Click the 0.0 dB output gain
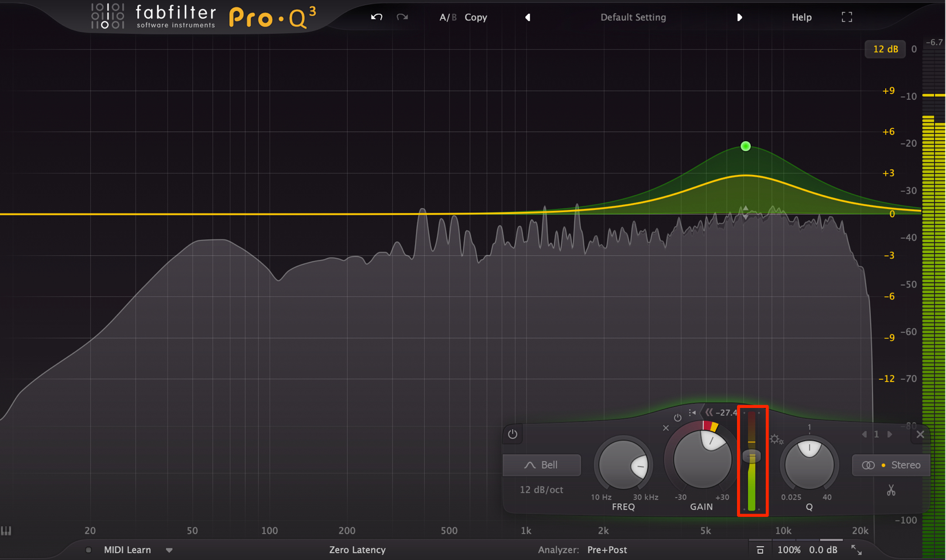This screenshot has height=560, width=946. point(823,550)
